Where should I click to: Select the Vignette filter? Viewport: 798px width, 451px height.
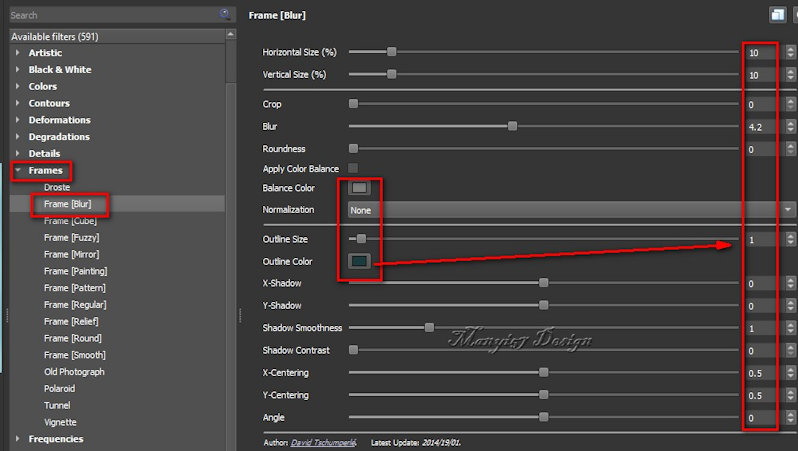click(x=60, y=422)
